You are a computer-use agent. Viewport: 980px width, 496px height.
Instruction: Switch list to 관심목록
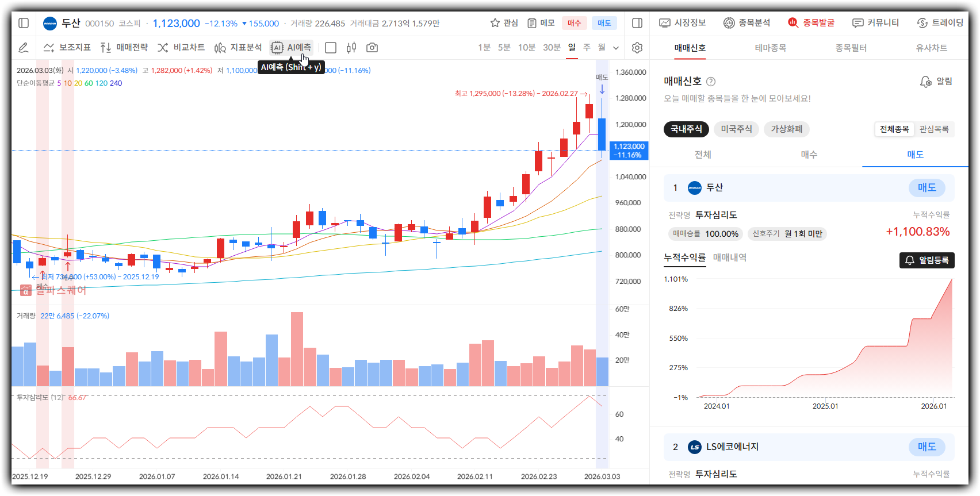point(934,129)
